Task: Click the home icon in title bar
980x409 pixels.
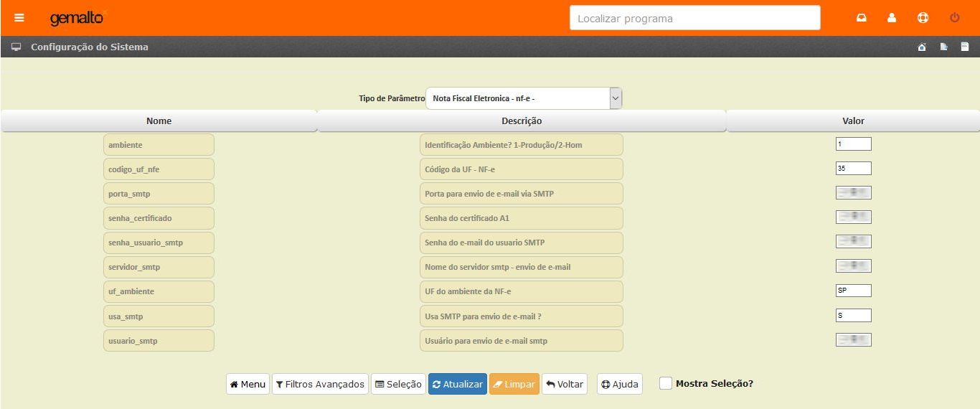Action: (922, 47)
